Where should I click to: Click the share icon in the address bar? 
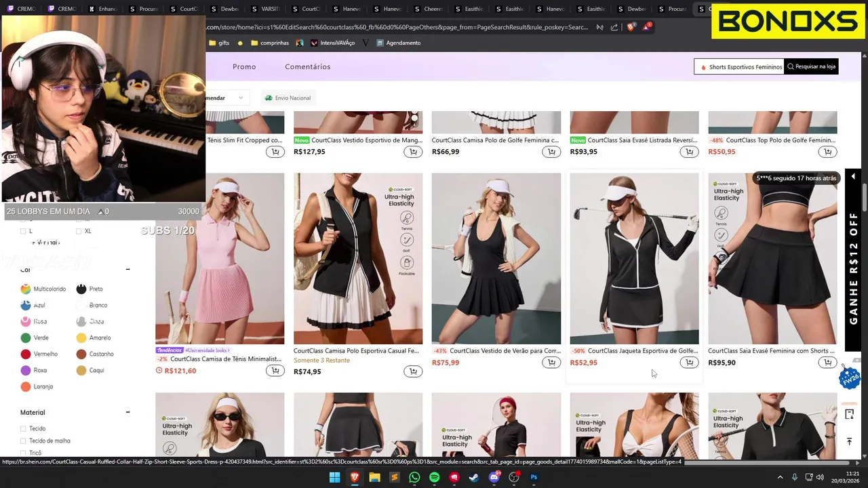[x=614, y=27]
